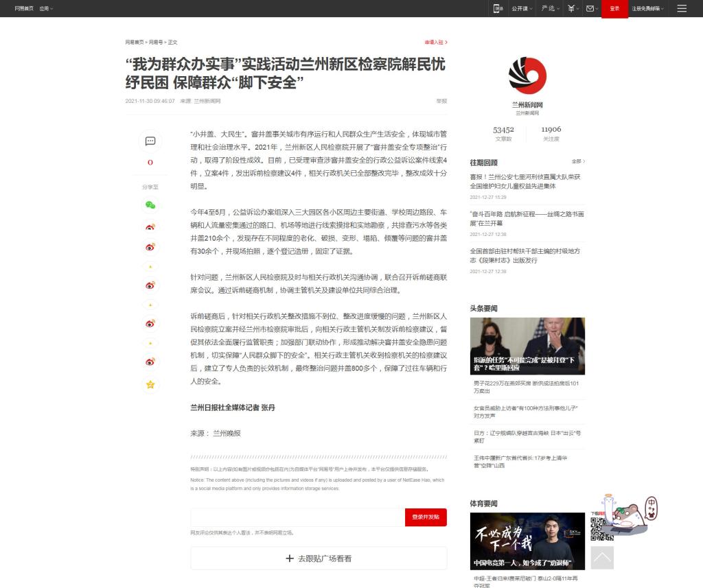Click the mobile phone client icon

tap(498, 8)
